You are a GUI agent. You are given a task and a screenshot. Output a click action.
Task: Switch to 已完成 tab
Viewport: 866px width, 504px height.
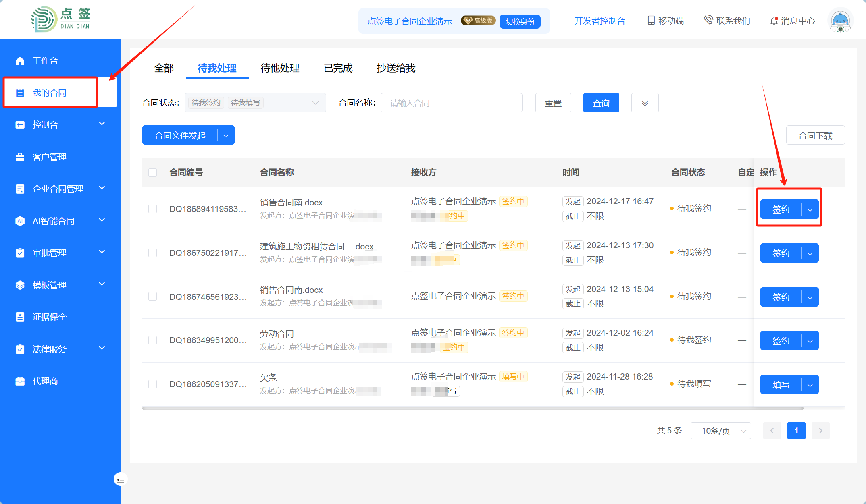(x=338, y=68)
